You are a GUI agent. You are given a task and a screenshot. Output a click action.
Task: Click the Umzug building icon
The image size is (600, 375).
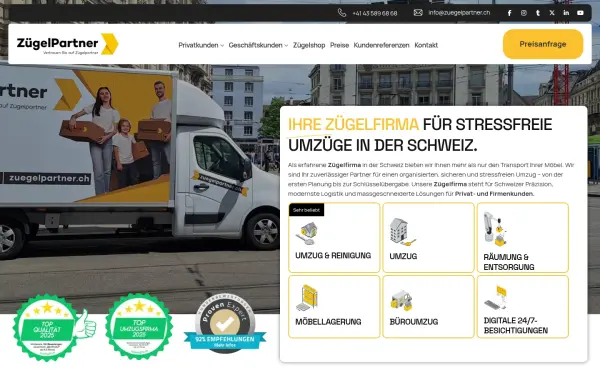[x=402, y=232]
